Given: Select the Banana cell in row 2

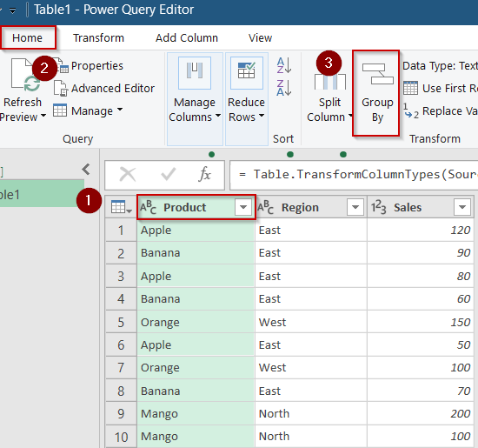Looking at the screenshot, I should point(196,253).
